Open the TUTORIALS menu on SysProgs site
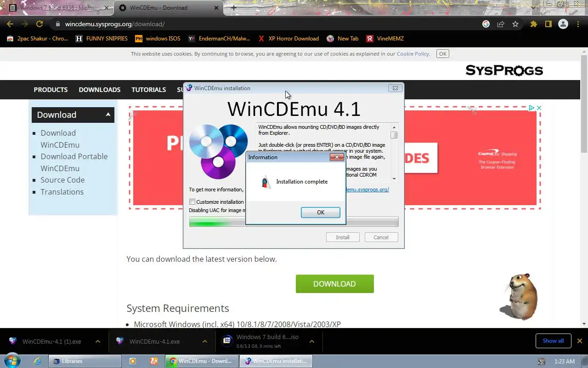The image size is (588, 368). [149, 90]
